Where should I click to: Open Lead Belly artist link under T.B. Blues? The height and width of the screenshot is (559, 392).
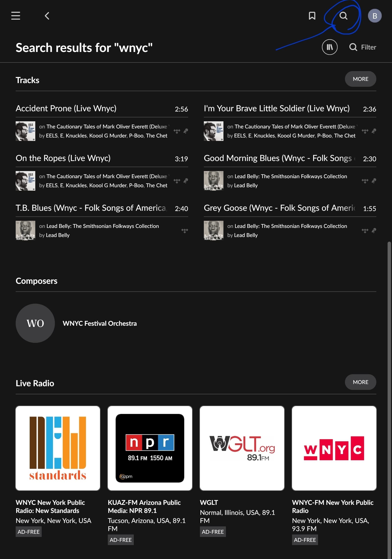(x=58, y=235)
